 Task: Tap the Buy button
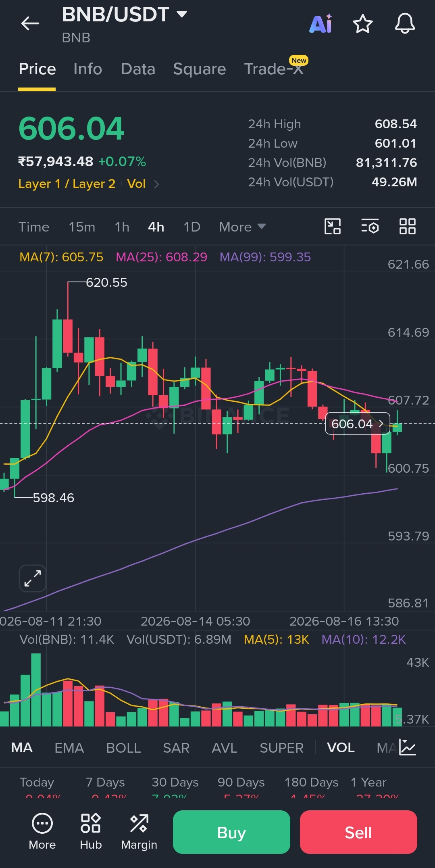[231, 832]
